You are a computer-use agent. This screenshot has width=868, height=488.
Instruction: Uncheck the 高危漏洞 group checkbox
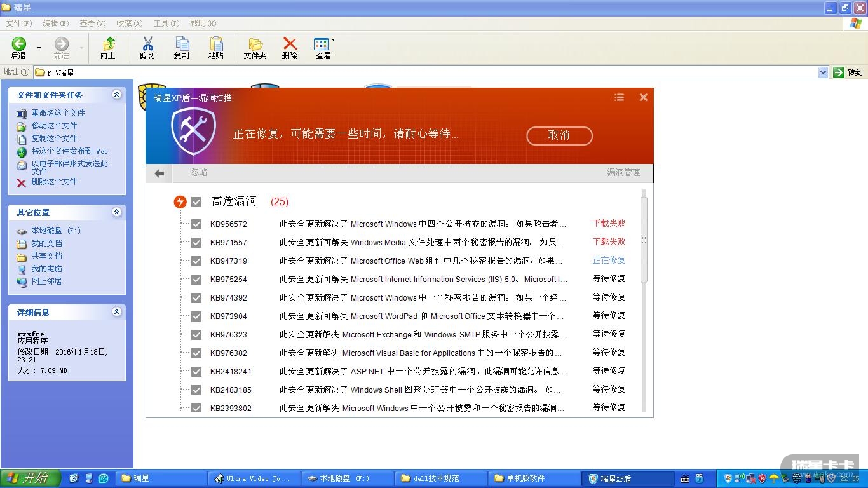(196, 202)
